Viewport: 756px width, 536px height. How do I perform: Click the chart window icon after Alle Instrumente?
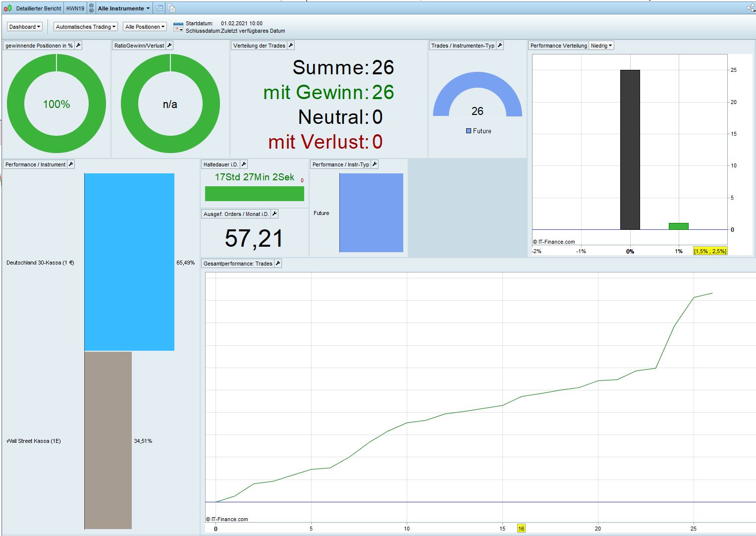159,8
